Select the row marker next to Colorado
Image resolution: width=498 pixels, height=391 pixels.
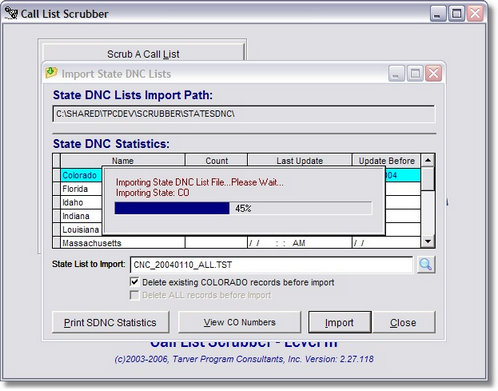(x=56, y=175)
